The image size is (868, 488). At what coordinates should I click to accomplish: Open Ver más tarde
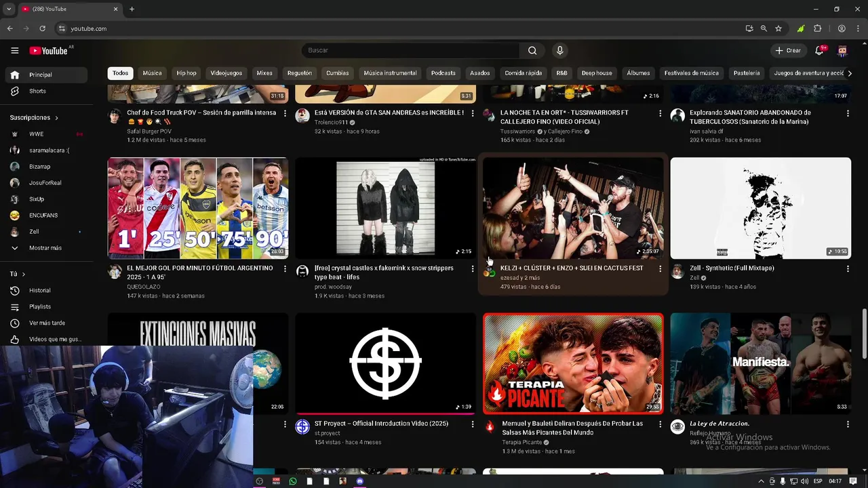point(46,323)
